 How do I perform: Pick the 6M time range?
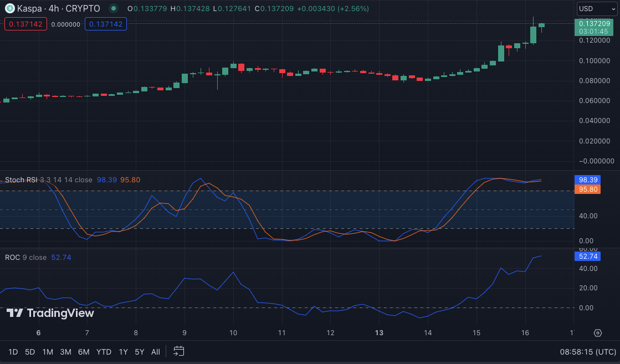tap(84, 352)
